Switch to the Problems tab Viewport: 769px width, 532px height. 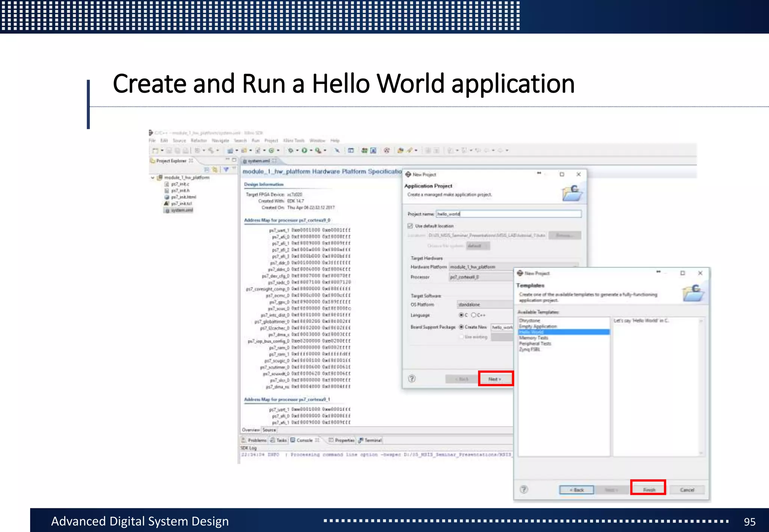pos(254,440)
